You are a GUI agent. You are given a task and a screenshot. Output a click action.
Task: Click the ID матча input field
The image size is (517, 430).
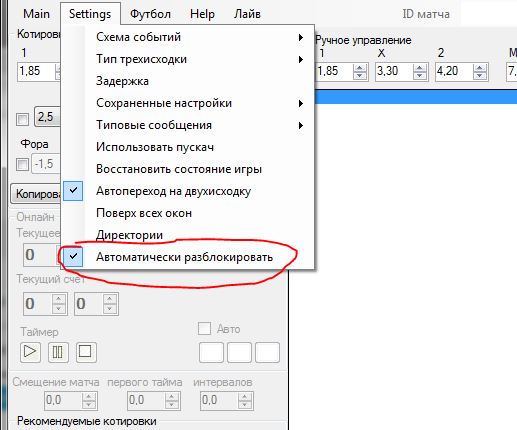[x=488, y=14]
